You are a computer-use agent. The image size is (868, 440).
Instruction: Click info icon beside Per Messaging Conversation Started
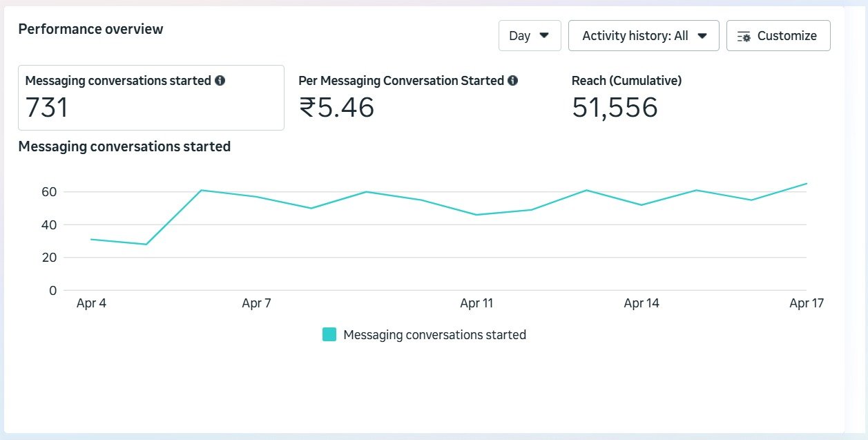click(x=512, y=81)
